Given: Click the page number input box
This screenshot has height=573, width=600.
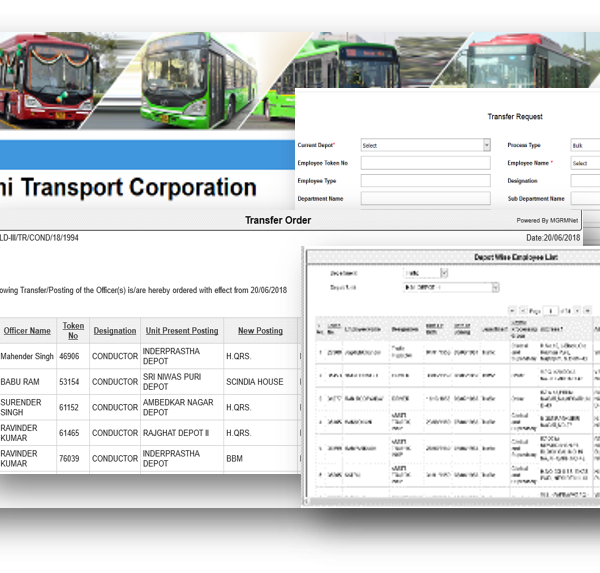Looking at the screenshot, I should click(x=551, y=311).
